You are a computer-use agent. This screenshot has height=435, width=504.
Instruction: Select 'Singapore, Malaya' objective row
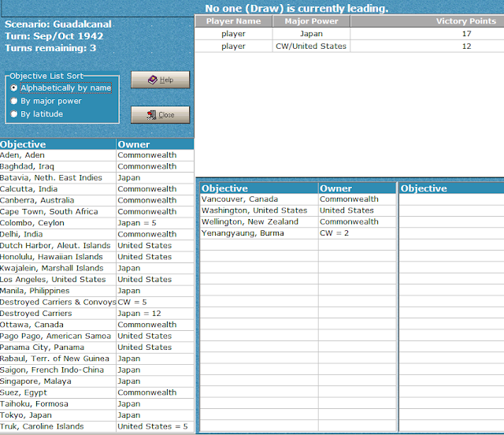tap(97, 381)
